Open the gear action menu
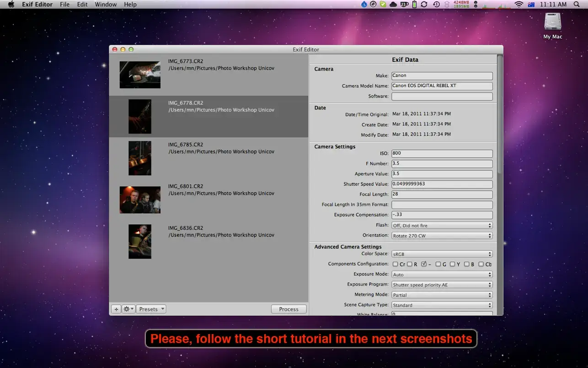The height and width of the screenshot is (368, 588). pos(128,309)
